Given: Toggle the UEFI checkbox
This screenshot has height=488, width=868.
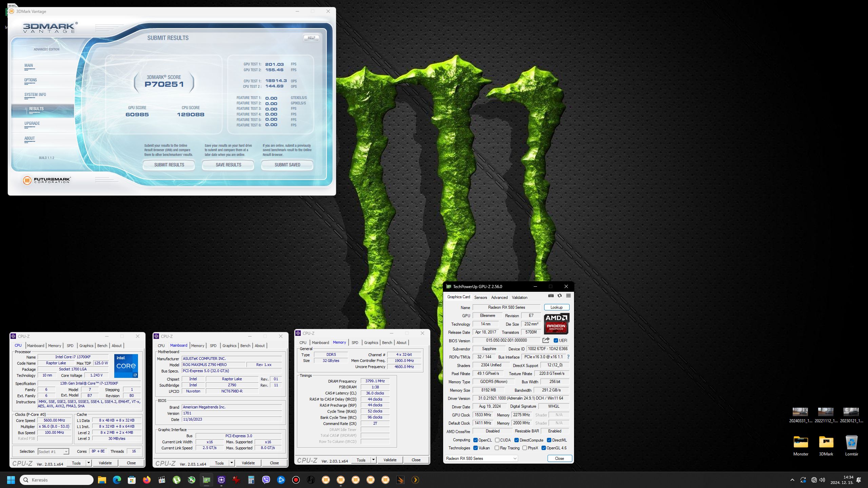Looking at the screenshot, I should [556, 341].
